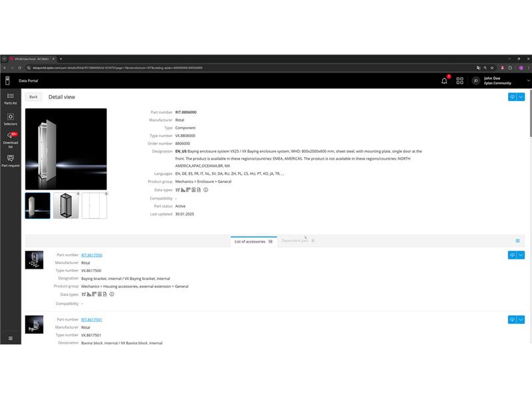
Task: Download accessory RIT.8617500 with the cloud button
Action: click(x=512, y=255)
